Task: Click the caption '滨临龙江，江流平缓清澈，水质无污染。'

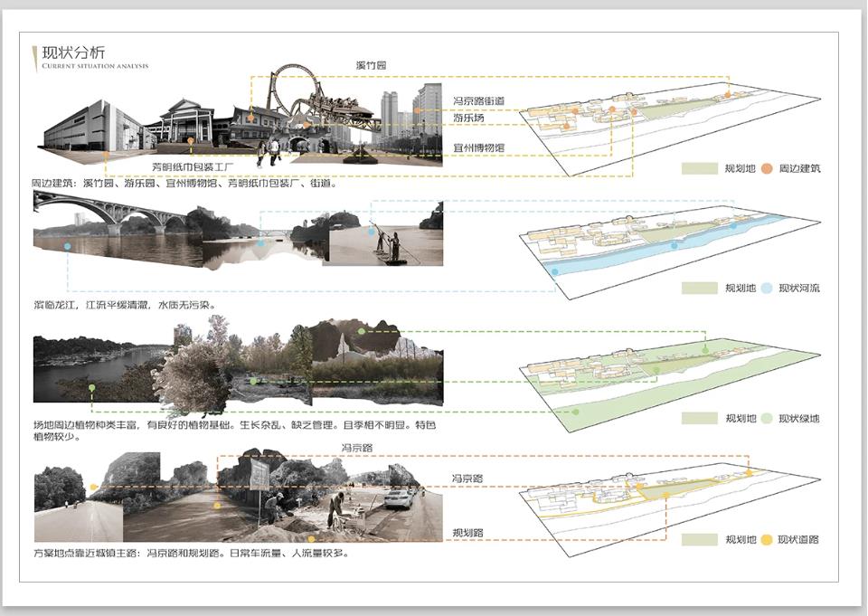Action: [125, 305]
